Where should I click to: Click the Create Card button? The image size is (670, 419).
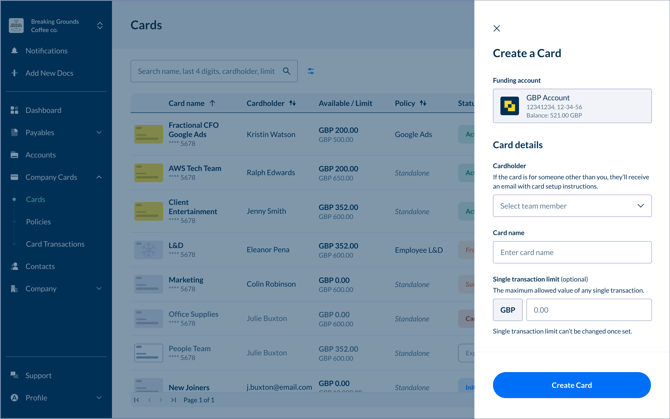point(572,385)
